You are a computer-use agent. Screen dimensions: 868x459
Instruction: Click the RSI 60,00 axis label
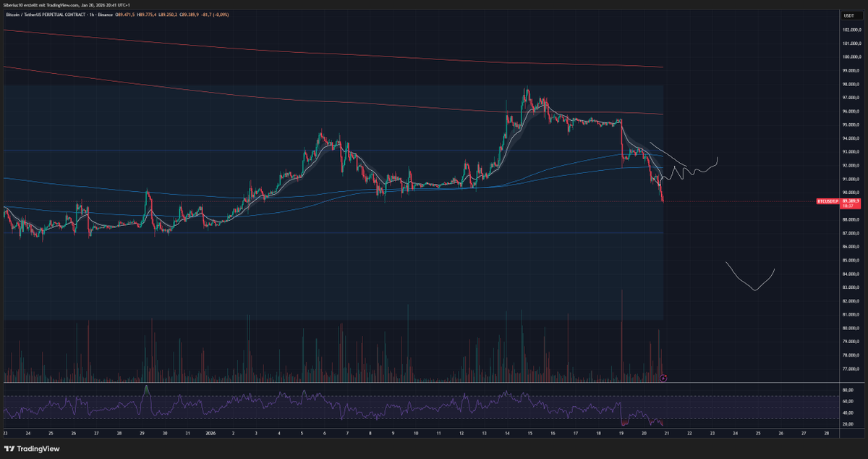pyautogui.click(x=848, y=401)
